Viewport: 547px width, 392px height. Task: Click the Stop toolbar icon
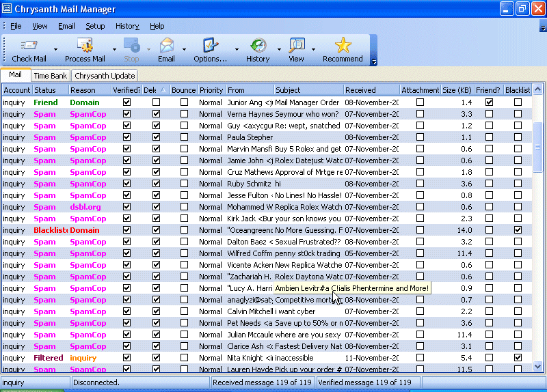(x=131, y=45)
